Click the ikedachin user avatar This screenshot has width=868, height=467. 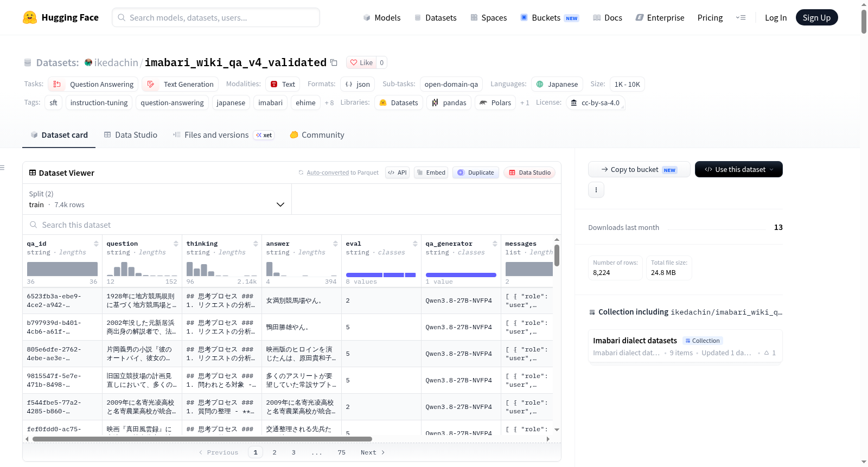[x=88, y=62]
